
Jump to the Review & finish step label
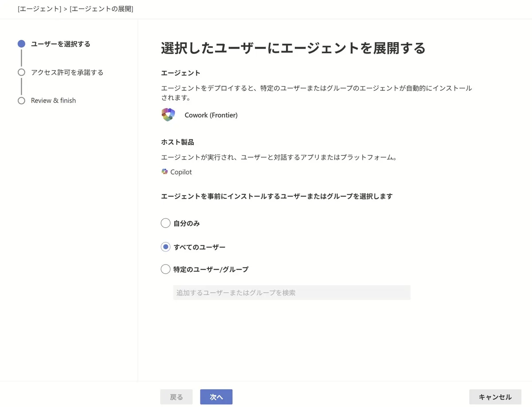click(53, 101)
